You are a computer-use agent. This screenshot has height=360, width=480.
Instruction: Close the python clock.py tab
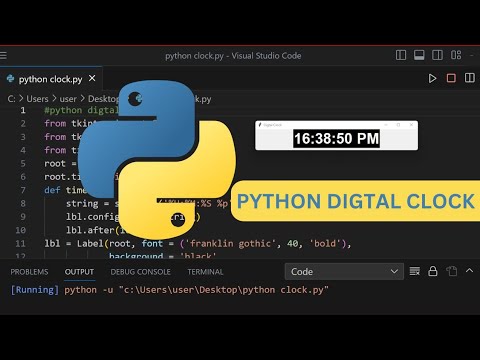[x=92, y=79]
